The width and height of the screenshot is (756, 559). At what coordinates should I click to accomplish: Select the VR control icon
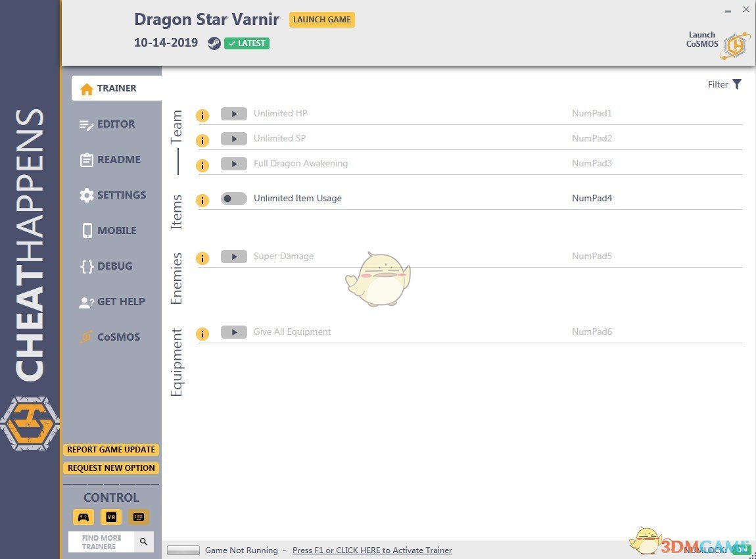(110, 517)
